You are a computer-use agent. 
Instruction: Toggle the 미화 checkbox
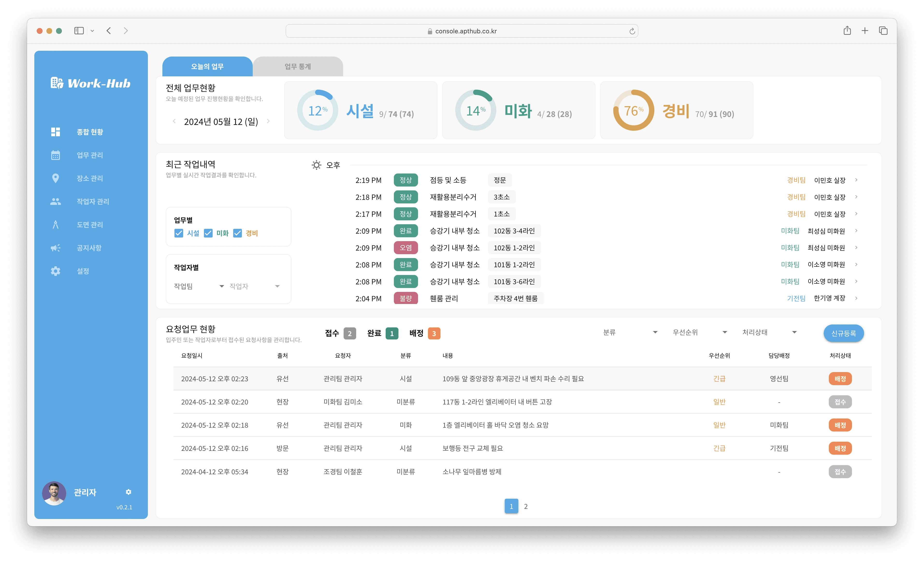208,233
